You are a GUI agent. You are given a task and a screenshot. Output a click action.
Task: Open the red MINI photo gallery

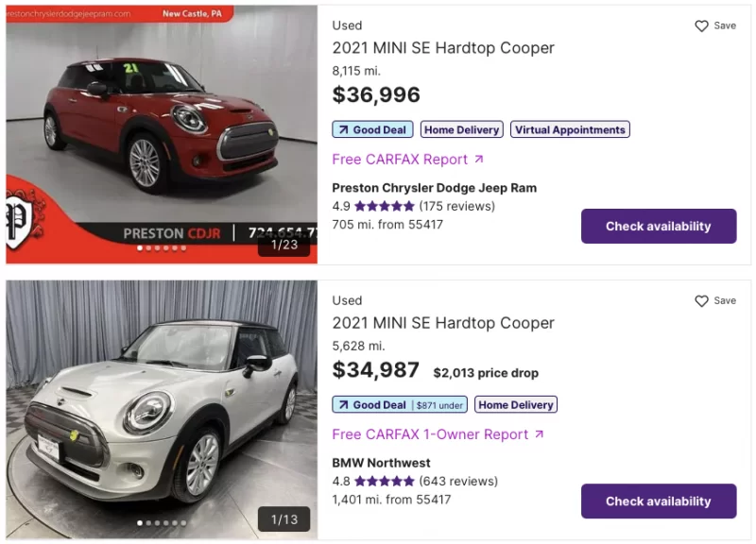click(161, 123)
